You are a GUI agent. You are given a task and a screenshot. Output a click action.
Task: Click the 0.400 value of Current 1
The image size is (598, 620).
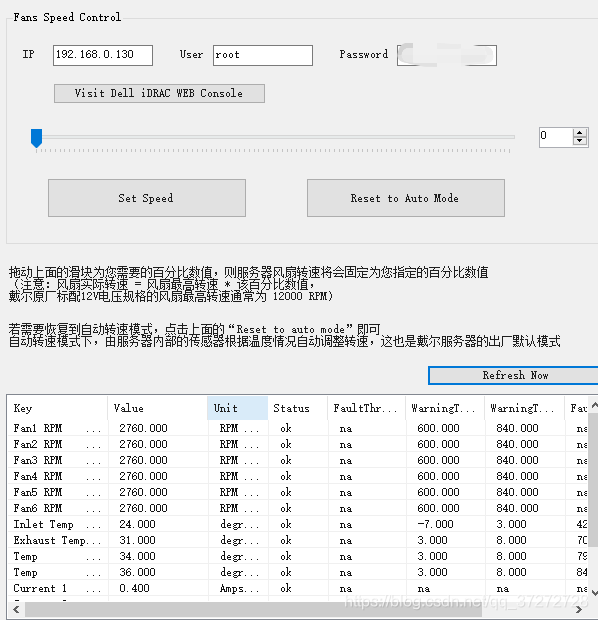pyautogui.click(x=134, y=588)
